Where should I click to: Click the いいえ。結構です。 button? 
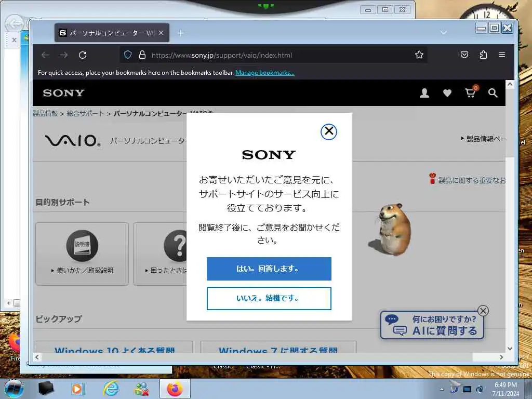tap(269, 298)
